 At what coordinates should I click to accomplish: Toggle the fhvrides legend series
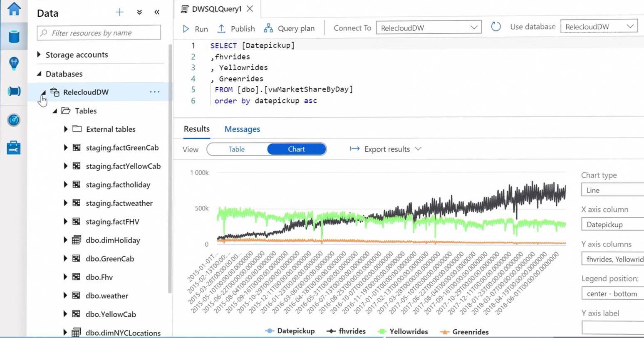[x=346, y=331]
